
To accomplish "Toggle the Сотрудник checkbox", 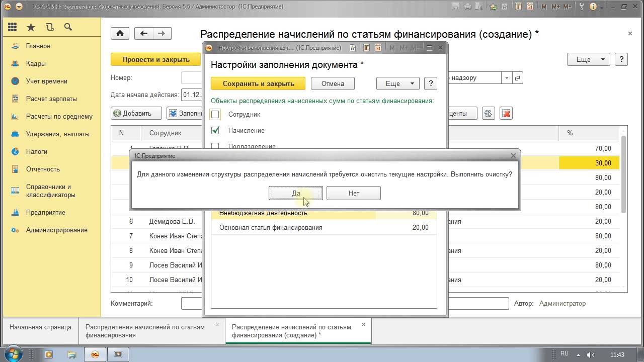I will pyautogui.click(x=215, y=114).
